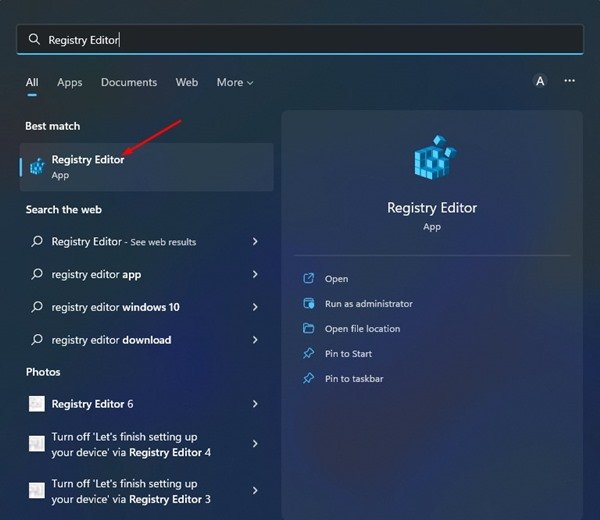600x520 pixels.
Task: Switch to the All tab
Action: pyautogui.click(x=32, y=82)
